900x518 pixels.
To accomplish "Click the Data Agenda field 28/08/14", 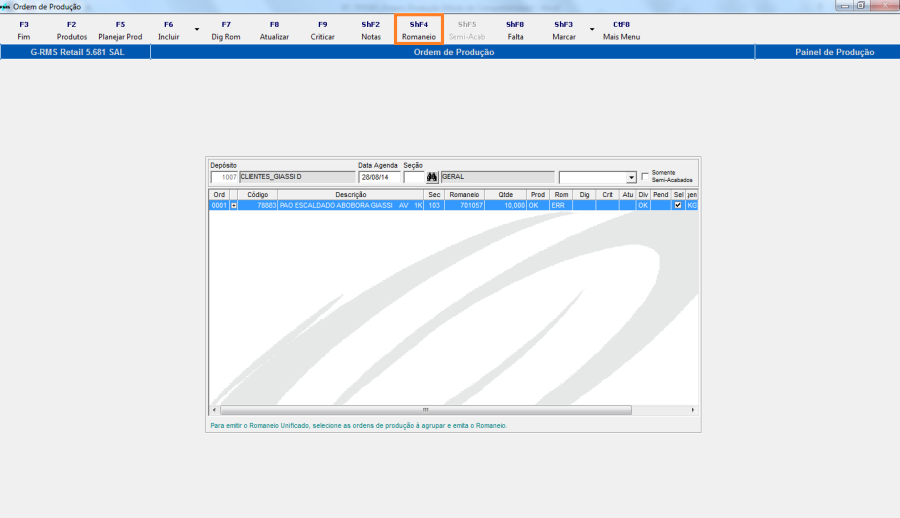I will (379, 177).
